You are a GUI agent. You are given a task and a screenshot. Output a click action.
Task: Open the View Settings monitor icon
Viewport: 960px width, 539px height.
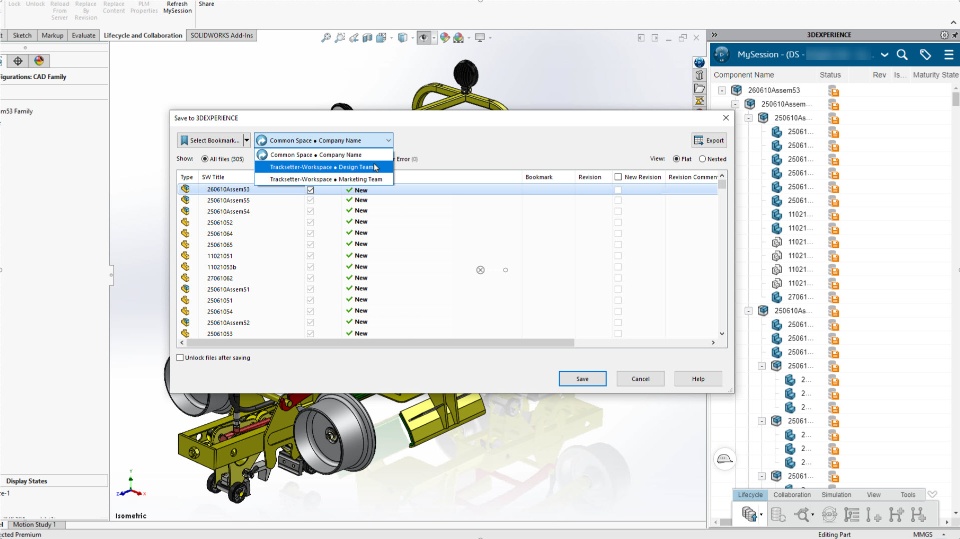[x=480, y=38]
